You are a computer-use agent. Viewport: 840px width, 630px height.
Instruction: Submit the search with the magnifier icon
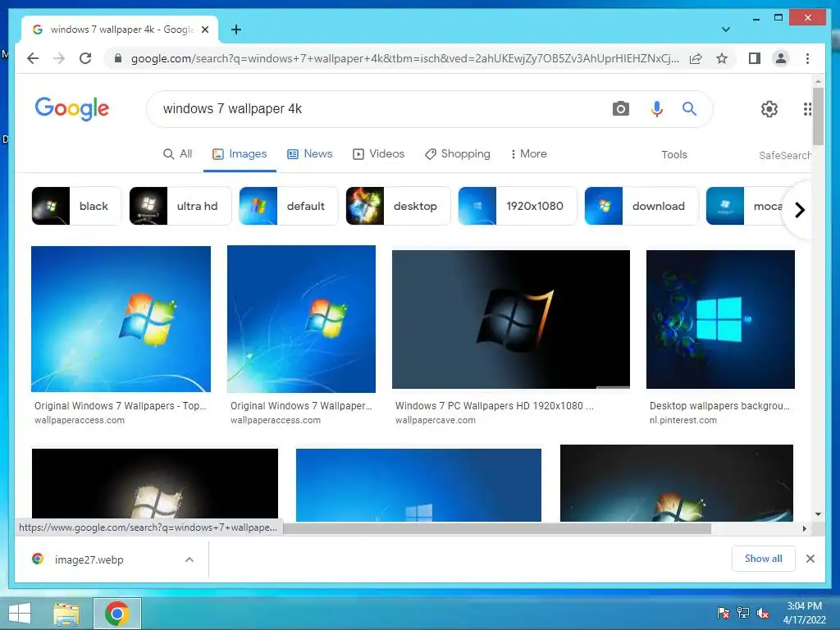689,109
